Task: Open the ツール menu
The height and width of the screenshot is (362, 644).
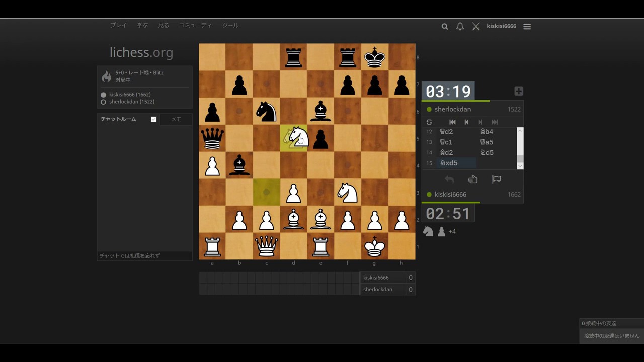Action: coord(230,25)
